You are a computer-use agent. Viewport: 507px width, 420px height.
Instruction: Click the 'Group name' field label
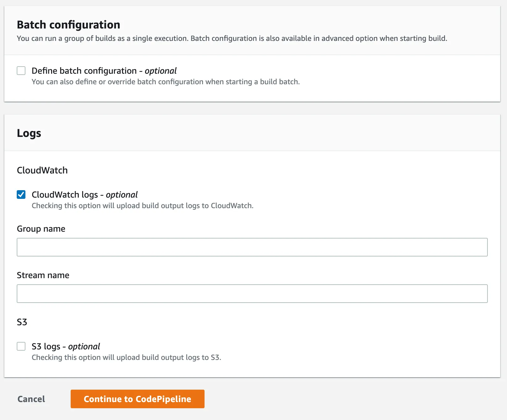41,229
